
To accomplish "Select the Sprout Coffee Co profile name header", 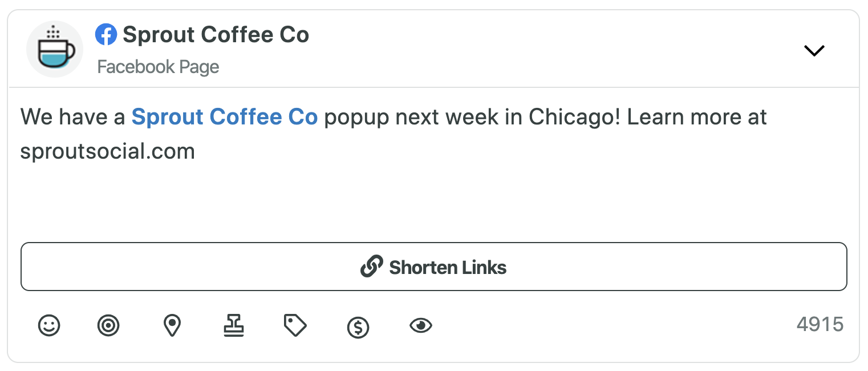I will [x=216, y=35].
